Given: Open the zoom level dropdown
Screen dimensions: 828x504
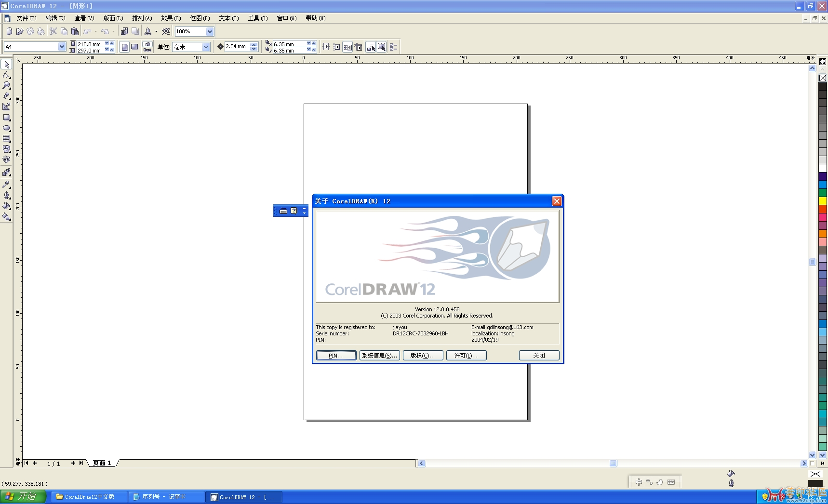Looking at the screenshot, I should coord(210,31).
